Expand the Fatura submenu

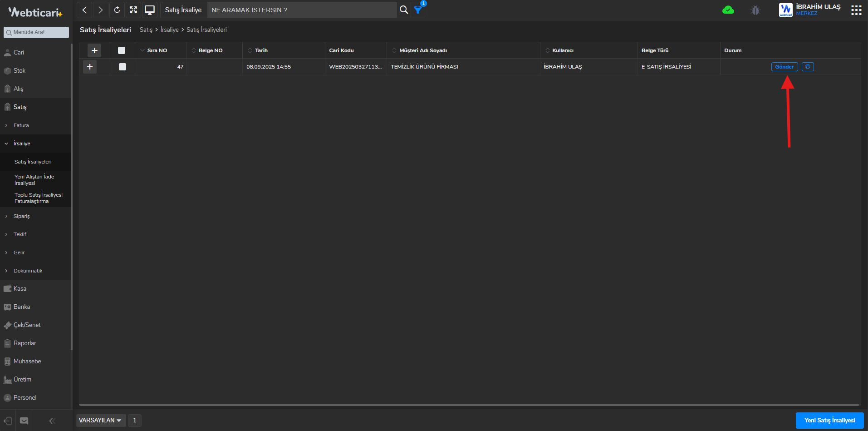click(21, 125)
